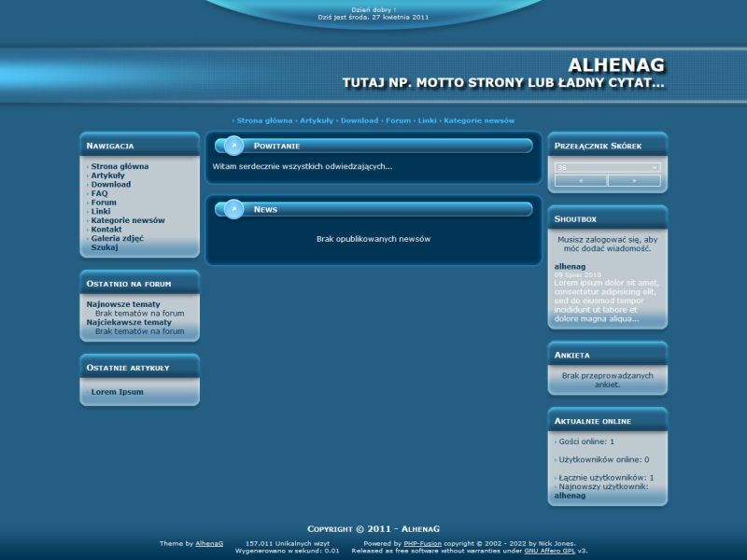
Task: Click alhenag username in Shoutbox
Action: click(570, 266)
